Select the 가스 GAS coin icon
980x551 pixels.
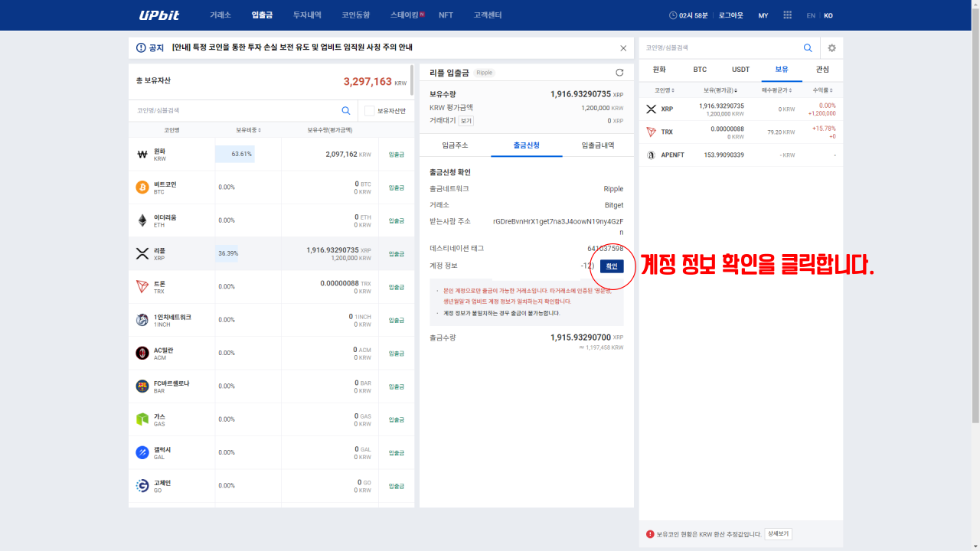(x=142, y=419)
